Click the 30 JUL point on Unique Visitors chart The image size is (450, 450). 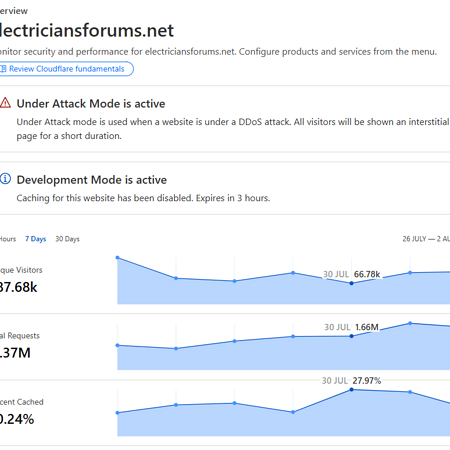(351, 283)
